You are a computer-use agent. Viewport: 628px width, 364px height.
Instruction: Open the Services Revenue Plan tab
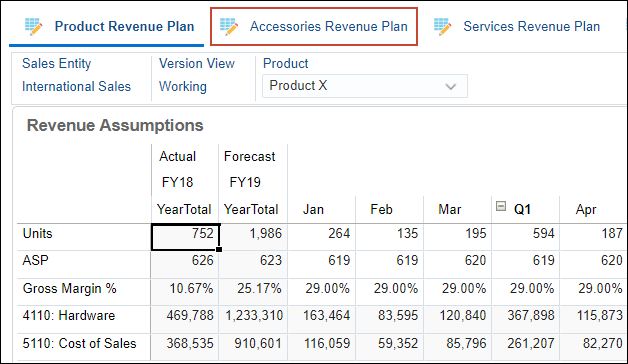tap(517, 26)
